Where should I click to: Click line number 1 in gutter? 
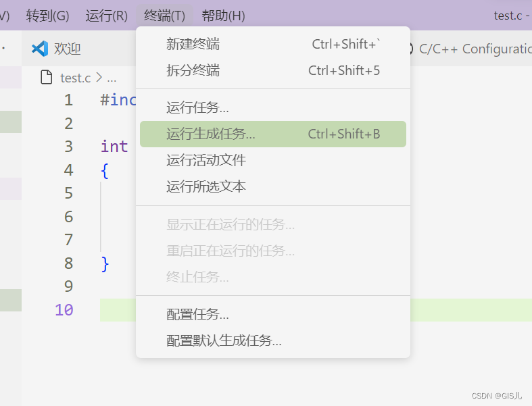tap(68, 100)
